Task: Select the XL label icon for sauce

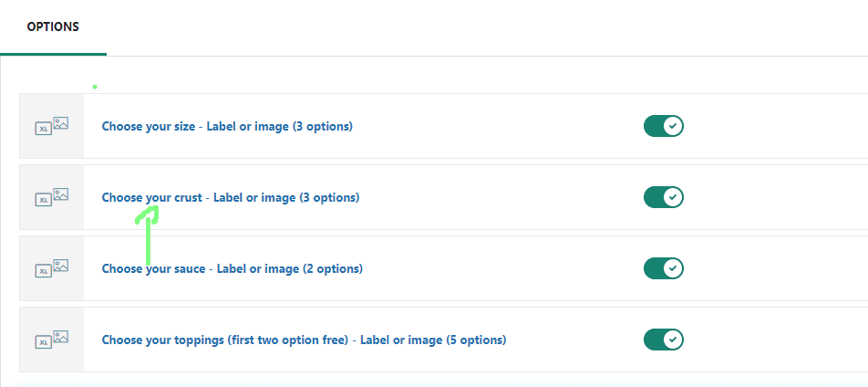Action: (43, 271)
